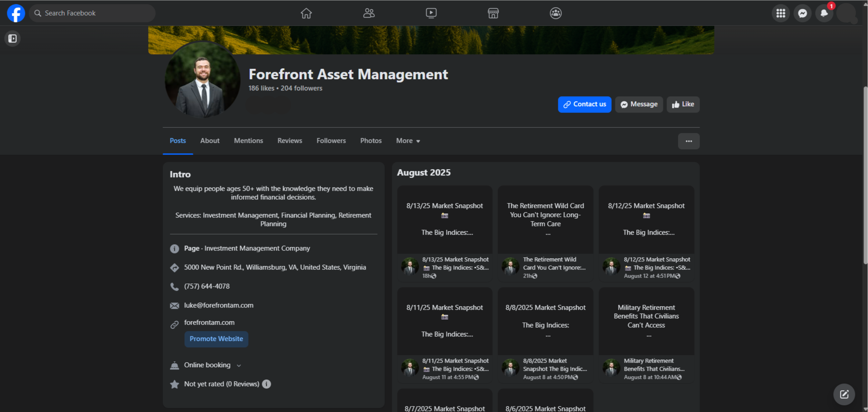Image resolution: width=868 pixels, height=412 pixels.
Task: Expand the More tab dropdown
Action: coord(408,141)
